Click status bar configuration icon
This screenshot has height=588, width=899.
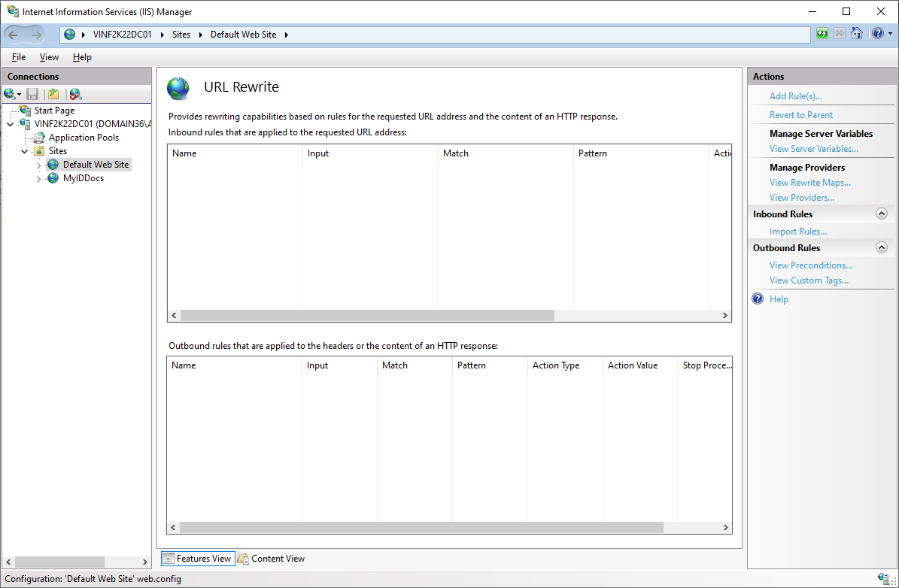pyautogui.click(x=883, y=578)
